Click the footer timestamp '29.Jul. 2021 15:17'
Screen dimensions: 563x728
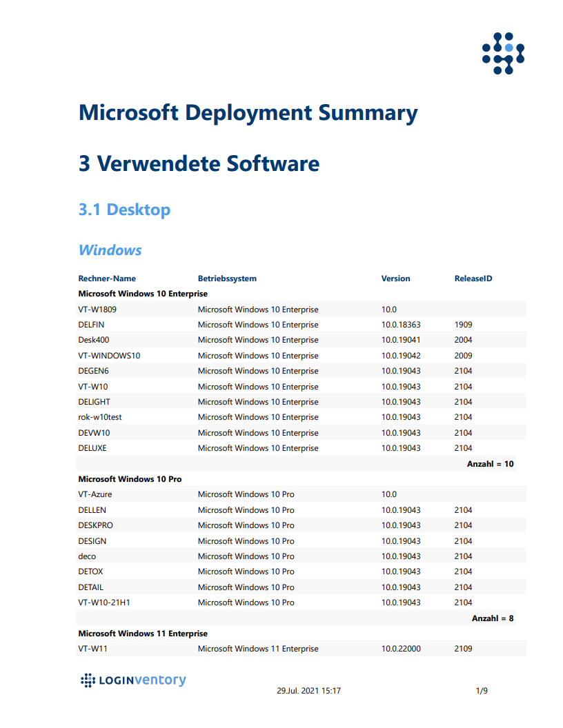(x=309, y=691)
